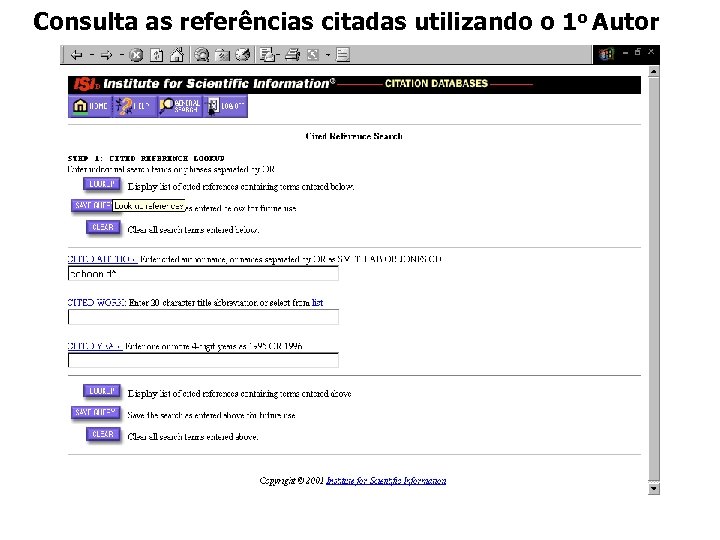
Task: Click the upper LOOKUP button
Action: [102, 184]
